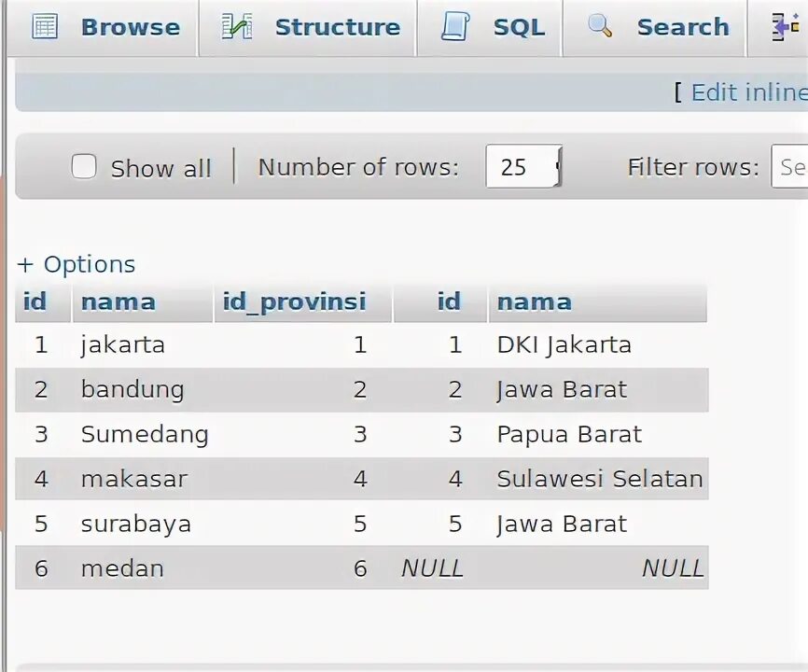
Task: Click the partially visible Insert tab icon
Action: (x=786, y=27)
